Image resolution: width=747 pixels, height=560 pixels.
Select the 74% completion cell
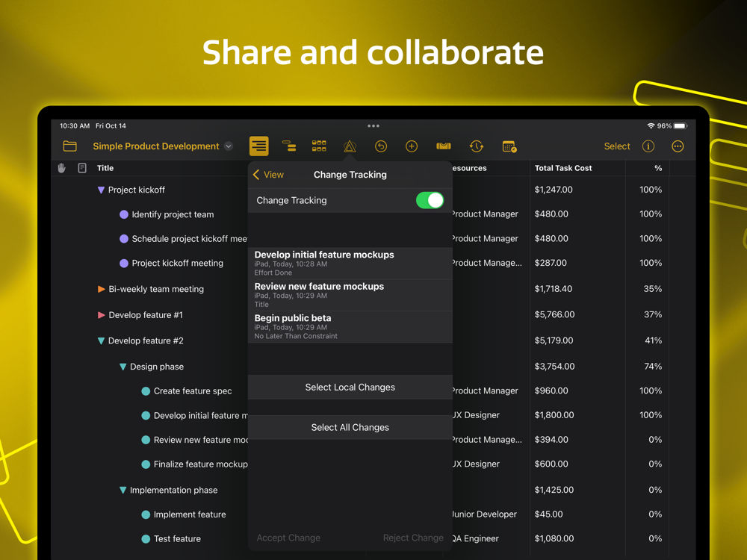tap(653, 366)
